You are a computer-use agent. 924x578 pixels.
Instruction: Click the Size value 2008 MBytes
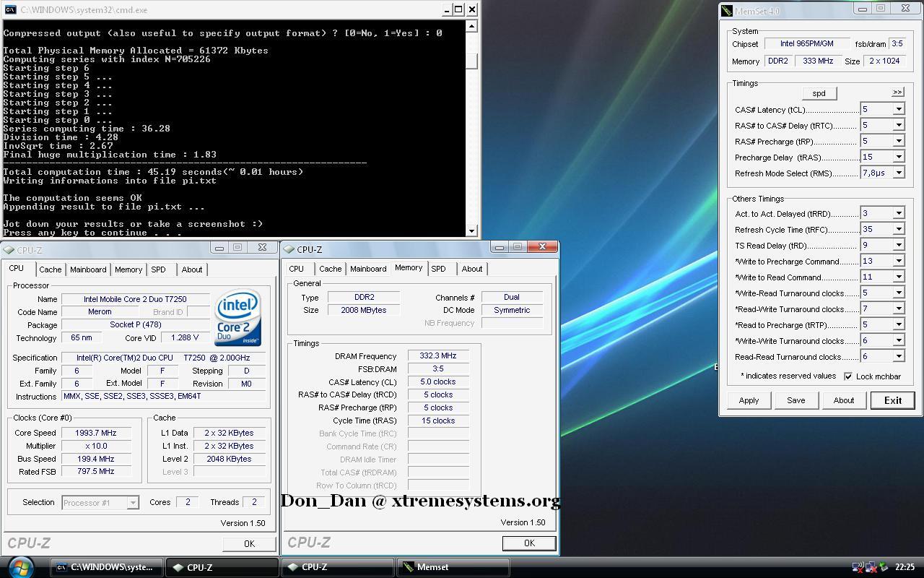pyautogui.click(x=363, y=310)
